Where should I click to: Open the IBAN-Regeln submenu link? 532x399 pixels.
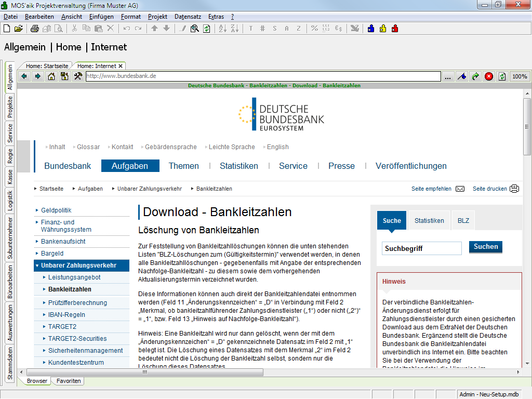66,315
